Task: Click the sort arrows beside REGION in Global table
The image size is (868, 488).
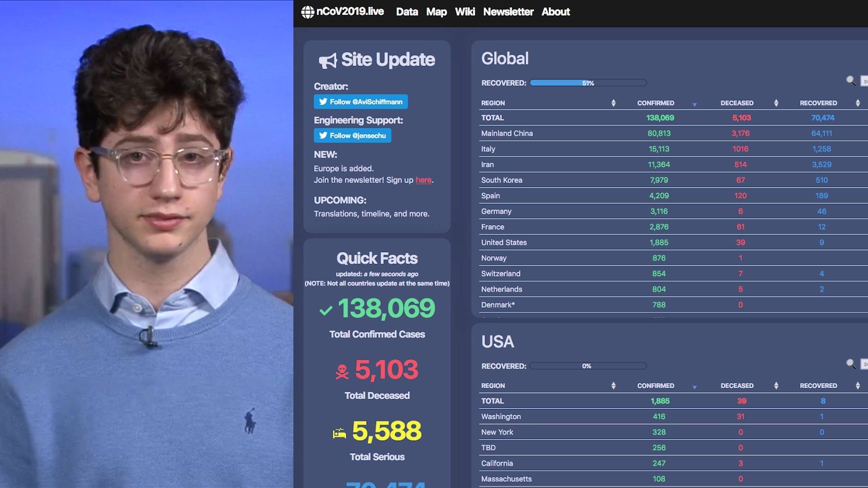Action: [613, 103]
